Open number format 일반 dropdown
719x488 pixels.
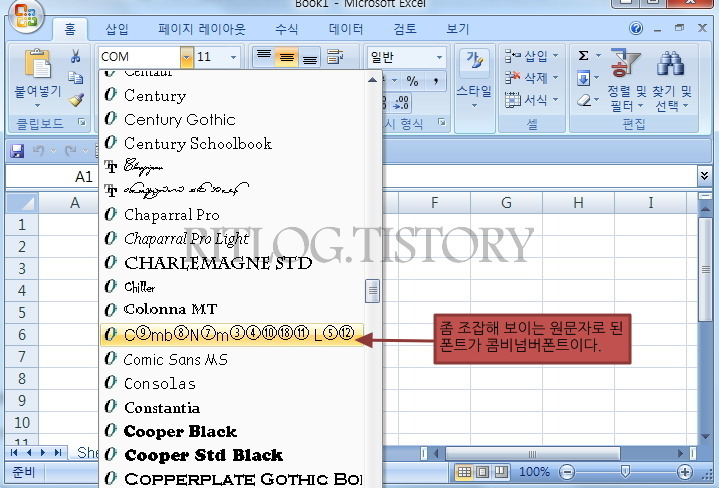pos(439,57)
